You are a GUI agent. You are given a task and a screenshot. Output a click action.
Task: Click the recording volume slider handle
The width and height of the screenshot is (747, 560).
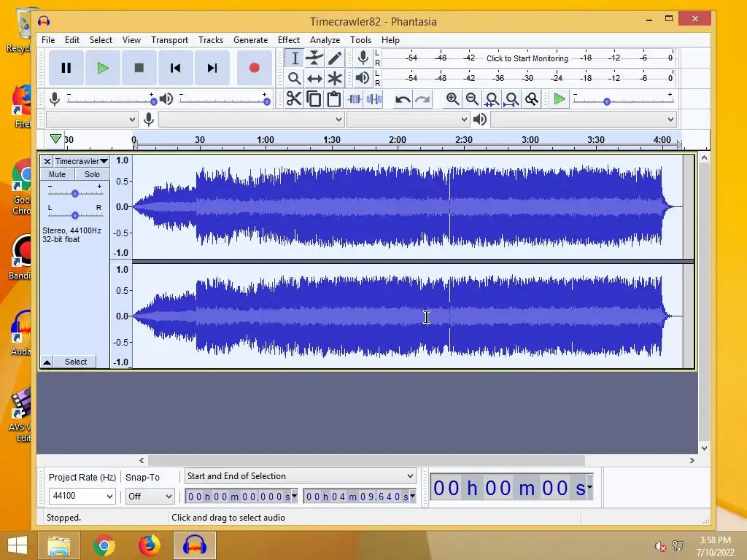(153, 101)
